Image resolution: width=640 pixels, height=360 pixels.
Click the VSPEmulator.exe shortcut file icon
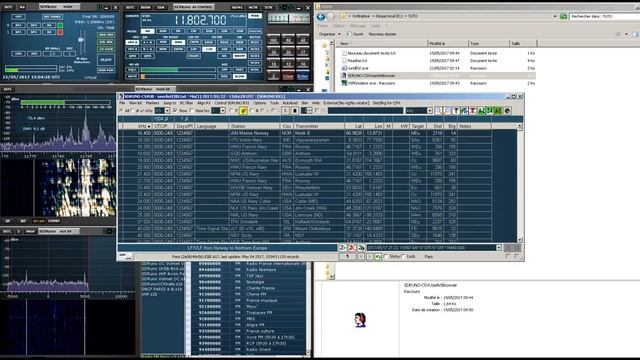pyautogui.click(x=344, y=83)
